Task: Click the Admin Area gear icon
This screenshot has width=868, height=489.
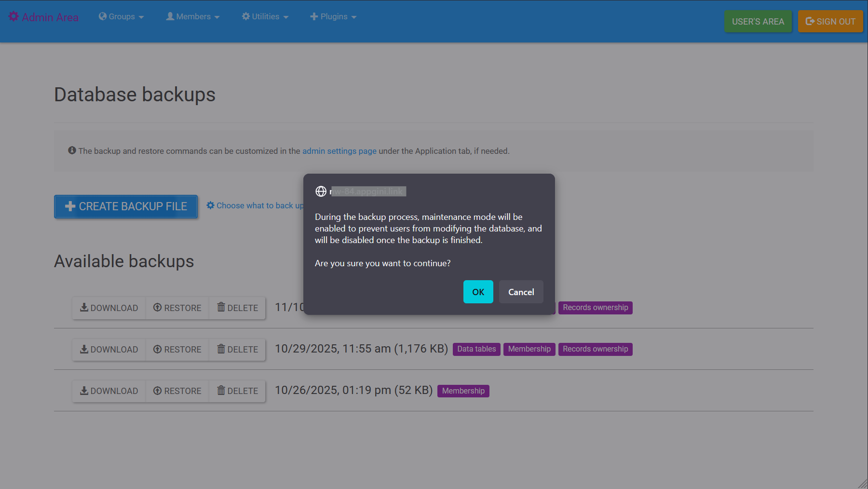Action: [x=14, y=16]
